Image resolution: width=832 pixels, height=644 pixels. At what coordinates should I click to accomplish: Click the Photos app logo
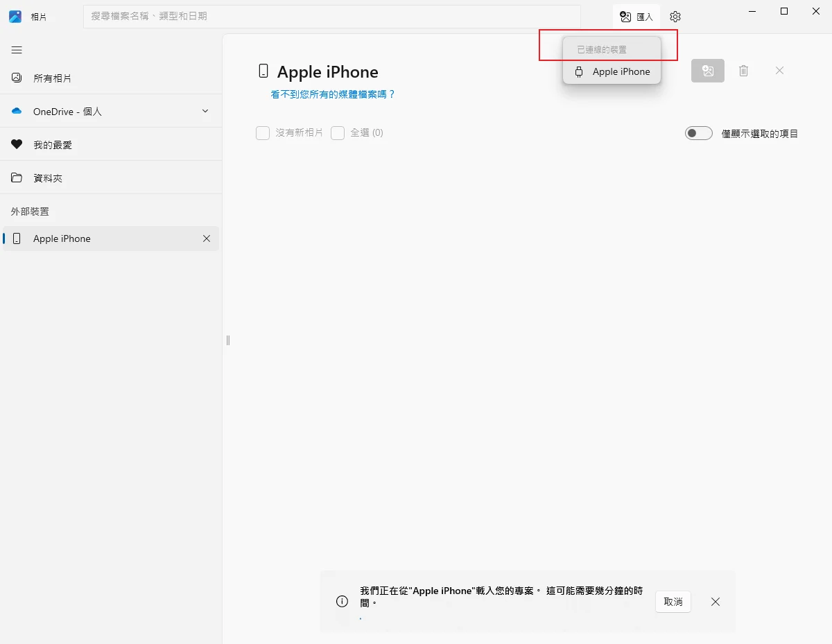click(x=15, y=16)
